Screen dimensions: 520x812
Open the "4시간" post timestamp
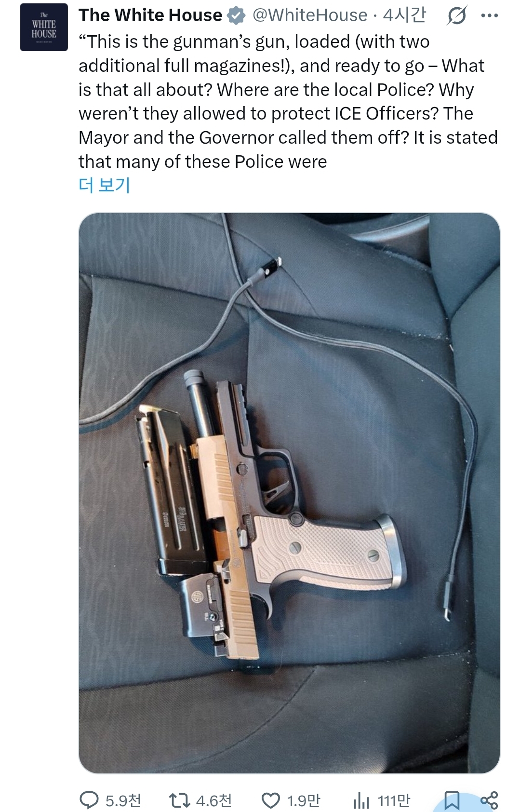[404, 15]
